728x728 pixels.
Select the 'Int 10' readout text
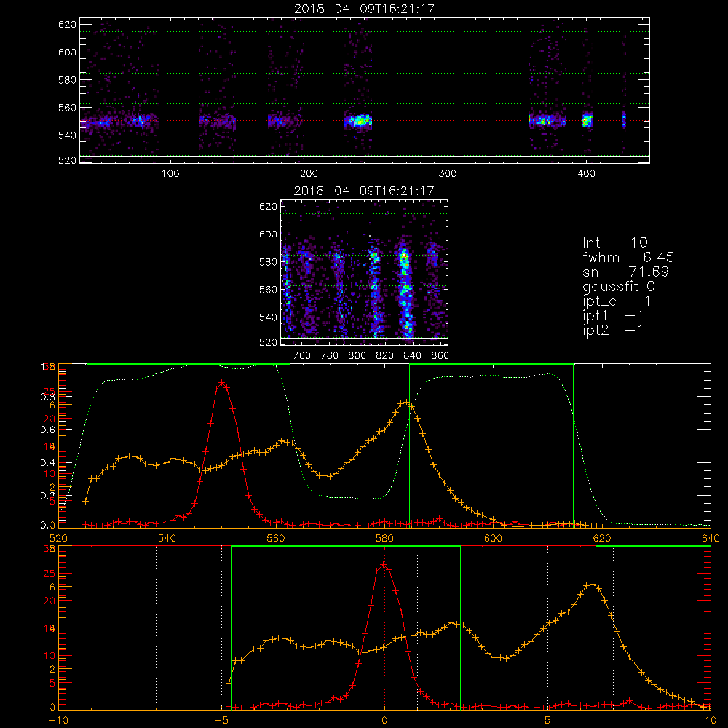click(x=615, y=242)
